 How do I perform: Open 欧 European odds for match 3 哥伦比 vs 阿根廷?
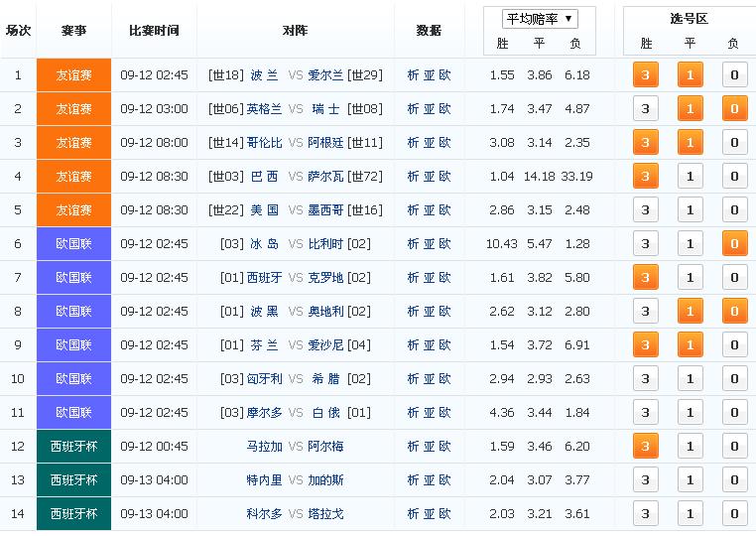[x=444, y=142]
